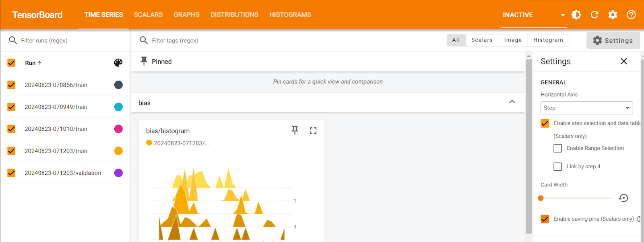
Task: Toggle dark mode brightness icon
Action: pos(576,15)
